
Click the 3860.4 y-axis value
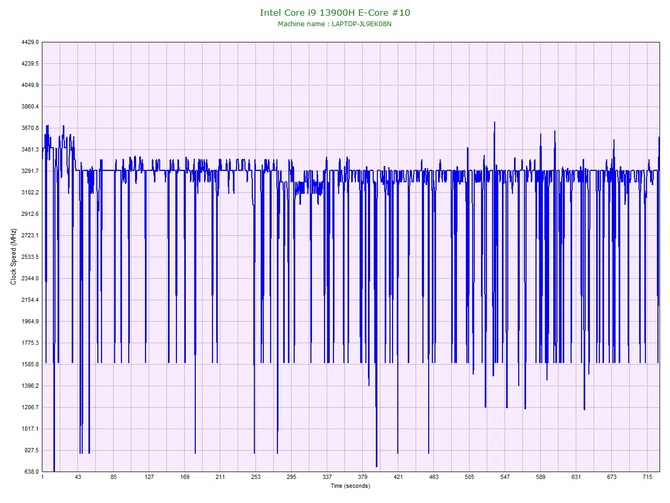click(30, 106)
